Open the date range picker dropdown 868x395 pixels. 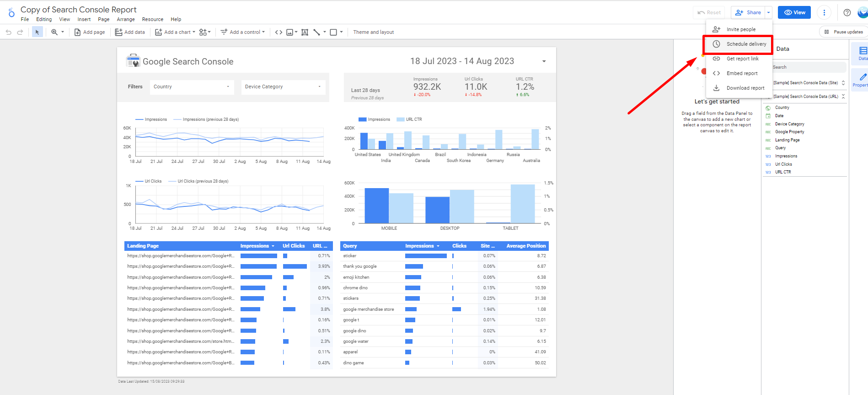[x=544, y=61]
